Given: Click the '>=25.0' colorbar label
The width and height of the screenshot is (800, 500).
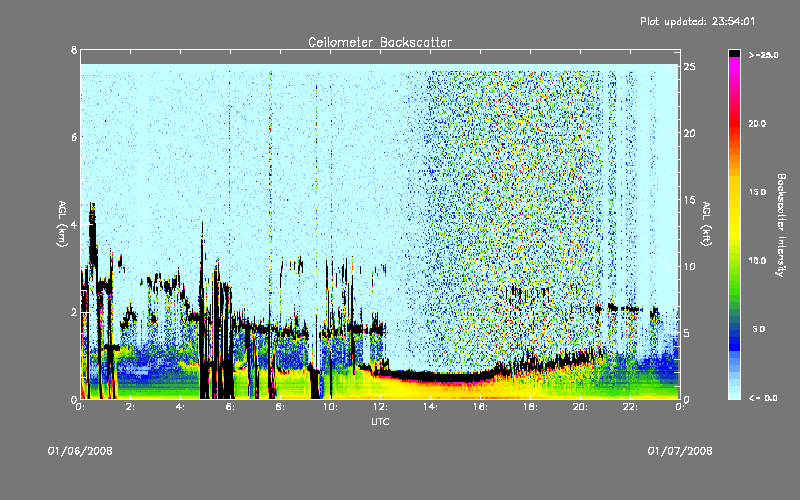Looking at the screenshot, I should pyautogui.click(x=763, y=55).
